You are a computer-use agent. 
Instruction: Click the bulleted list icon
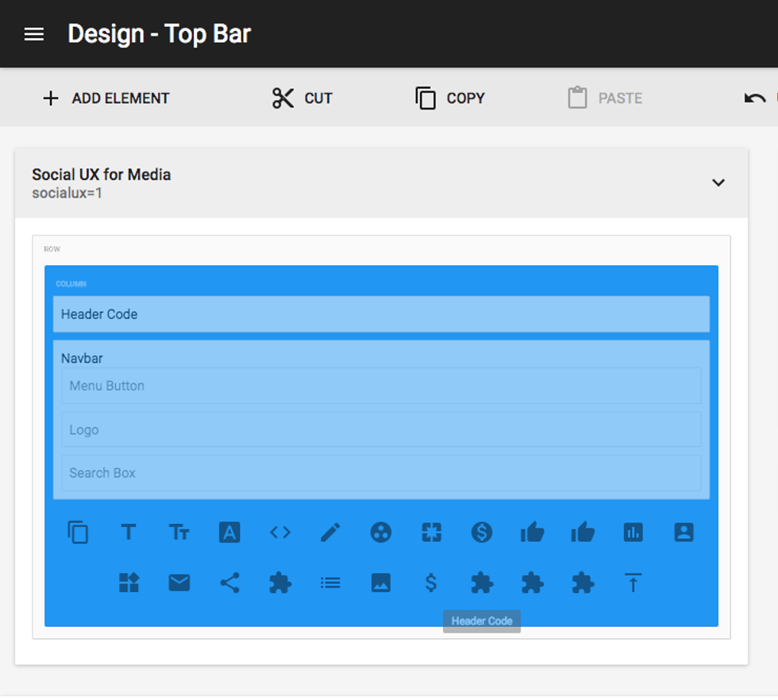330,583
